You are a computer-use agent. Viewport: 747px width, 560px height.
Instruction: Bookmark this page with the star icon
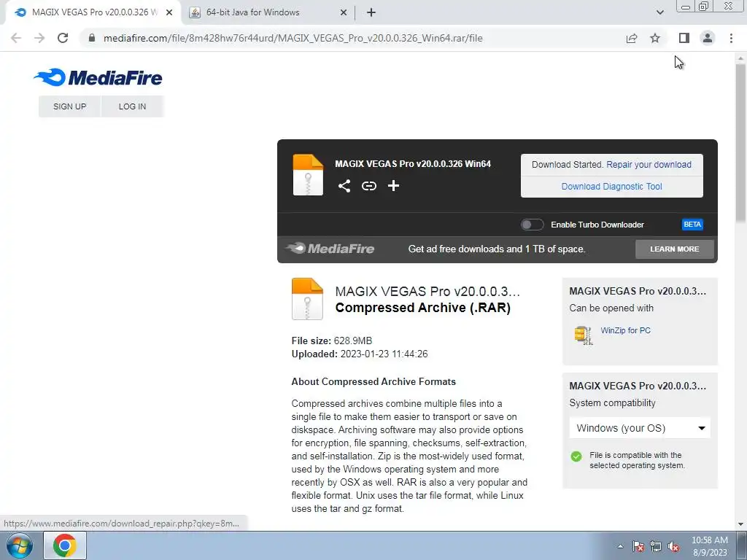(x=655, y=38)
